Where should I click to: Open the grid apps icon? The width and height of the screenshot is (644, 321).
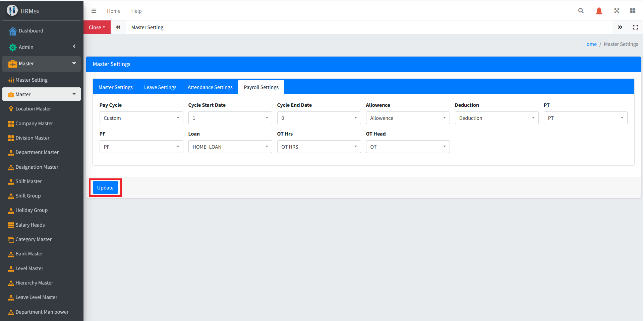click(633, 11)
